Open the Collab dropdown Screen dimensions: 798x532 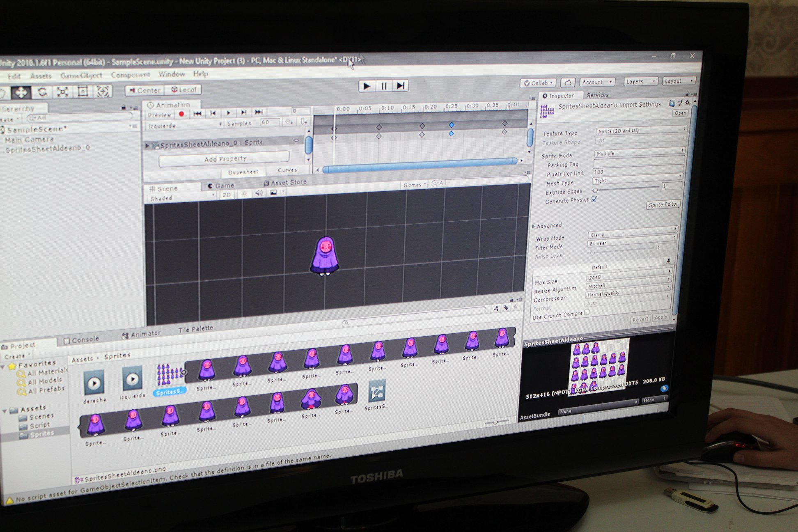[539, 83]
